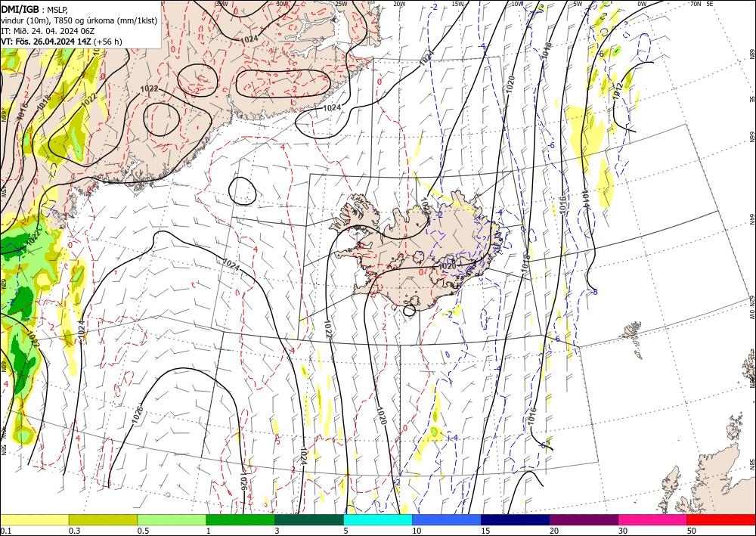Screen dimensions: 756x536
Task: Click the red 50+ mm legend swatch
Action: (x=721, y=519)
